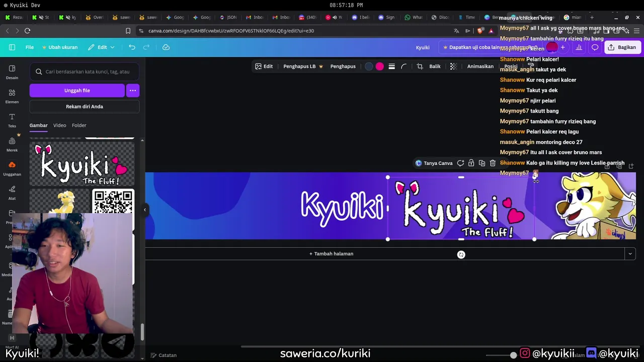Select the Kyuiki The Fluff logo thumbnail
This screenshot has height=362, width=644.
(x=82, y=164)
